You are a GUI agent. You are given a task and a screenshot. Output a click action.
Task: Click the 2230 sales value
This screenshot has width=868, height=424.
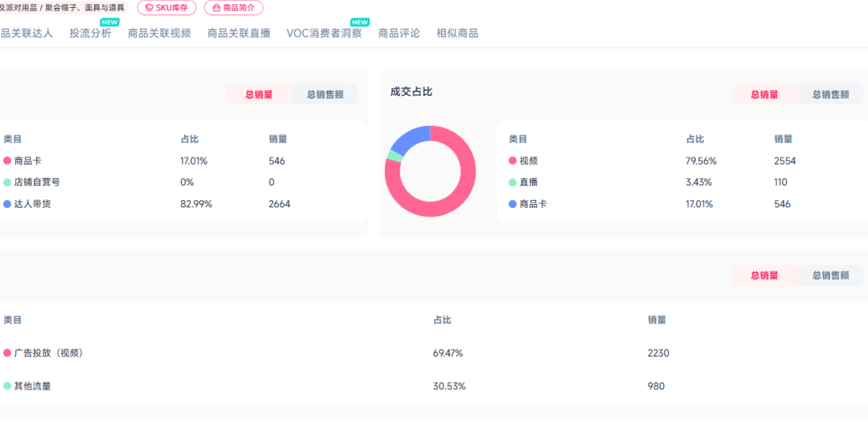pyautogui.click(x=659, y=353)
